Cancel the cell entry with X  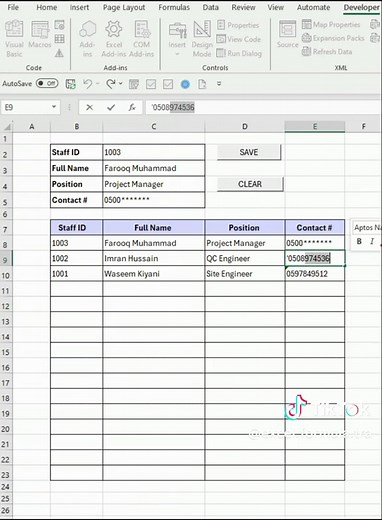pyautogui.click(x=89, y=107)
